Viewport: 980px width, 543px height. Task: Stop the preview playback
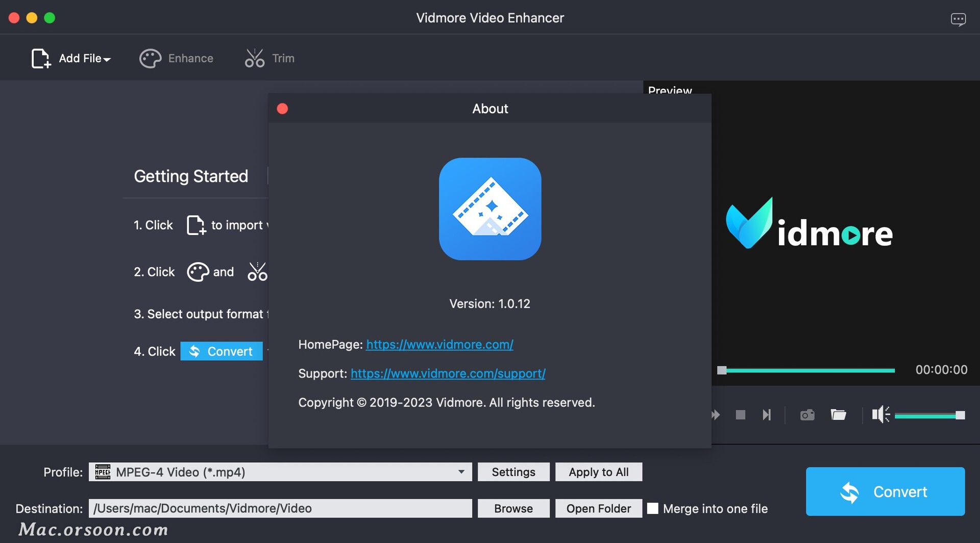click(x=740, y=415)
